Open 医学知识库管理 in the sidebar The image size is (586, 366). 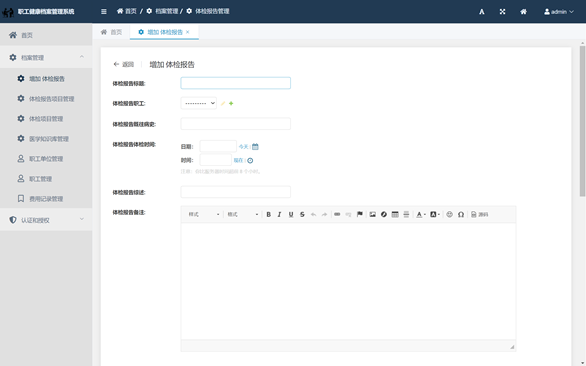pos(46,139)
